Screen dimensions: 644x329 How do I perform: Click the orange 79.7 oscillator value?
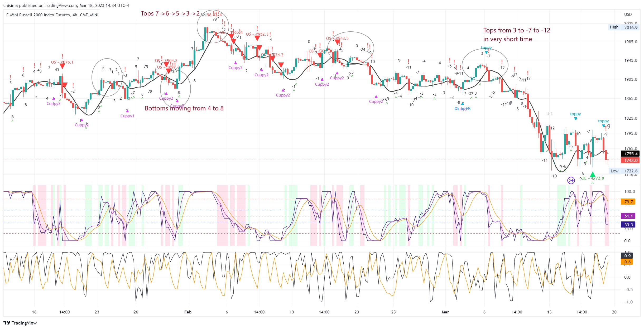628,202
